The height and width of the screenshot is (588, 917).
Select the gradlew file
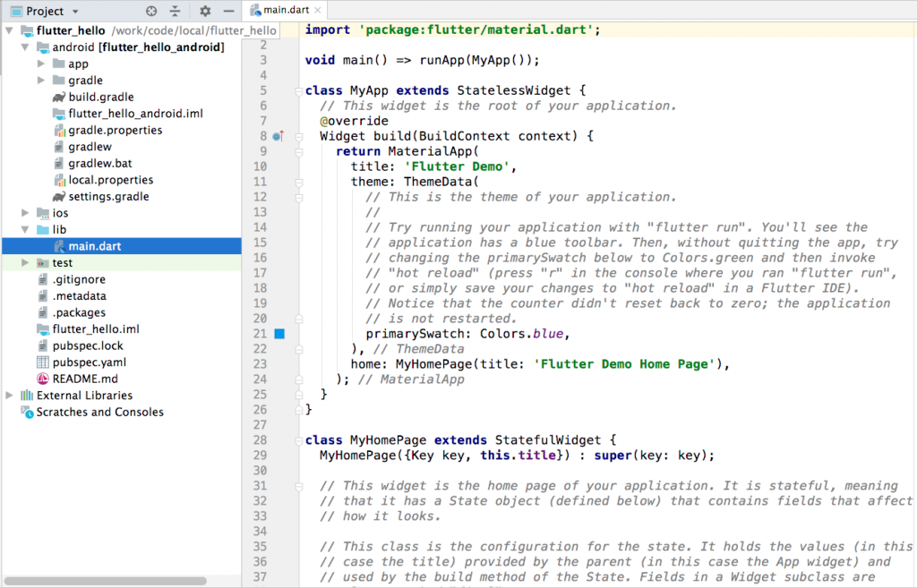90,147
